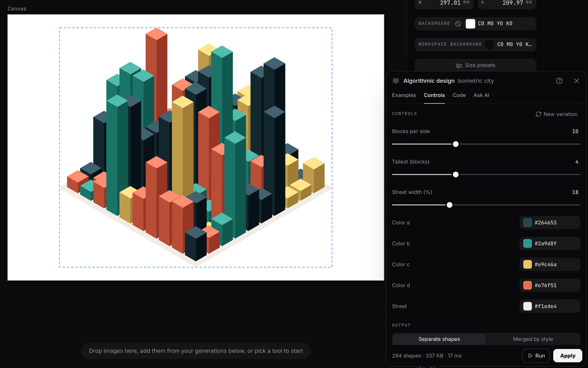This screenshot has width=588, height=368.
Task: Click the play icon in Run
Action: coord(530,356)
